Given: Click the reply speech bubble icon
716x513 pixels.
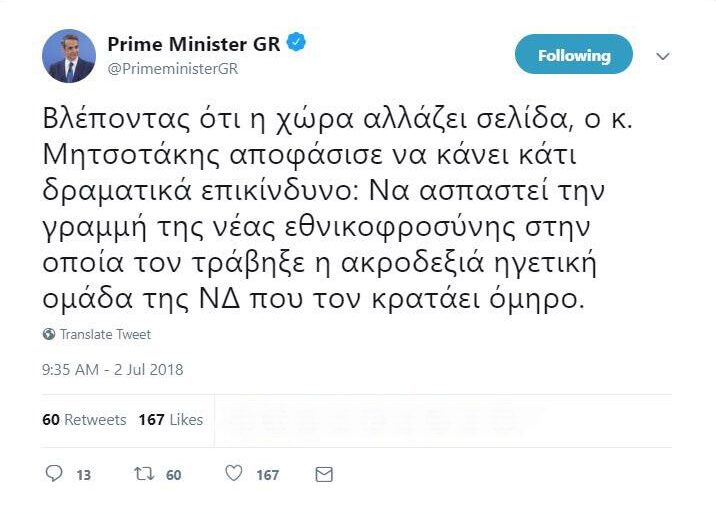Looking at the screenshot, I should click(54, 474).
